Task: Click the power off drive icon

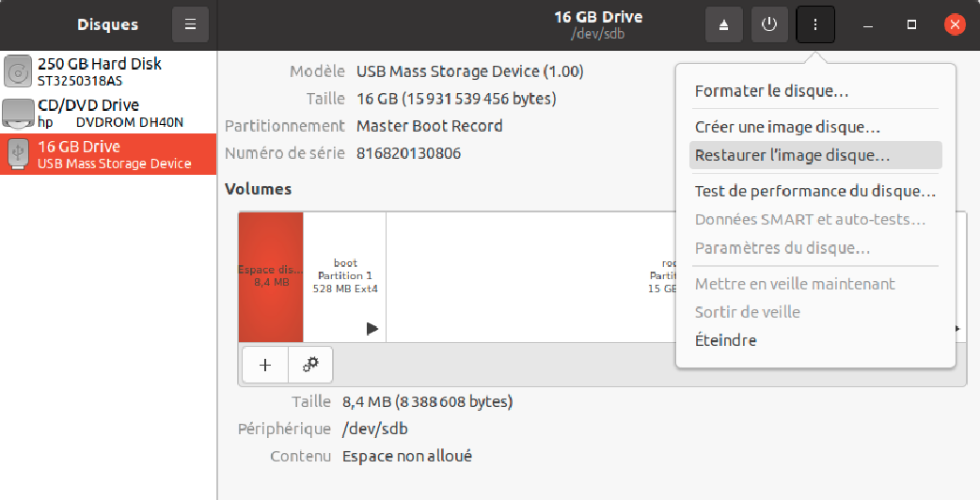Action: (769, 24)
